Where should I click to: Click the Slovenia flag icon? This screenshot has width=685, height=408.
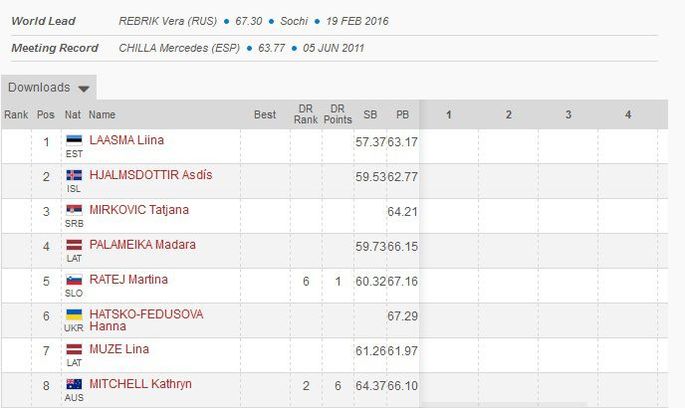click(x=74, y=280)
